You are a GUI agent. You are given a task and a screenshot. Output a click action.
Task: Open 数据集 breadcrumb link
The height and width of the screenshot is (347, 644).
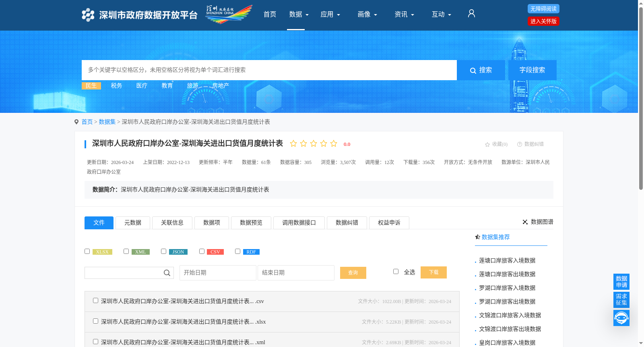(107, 122)
